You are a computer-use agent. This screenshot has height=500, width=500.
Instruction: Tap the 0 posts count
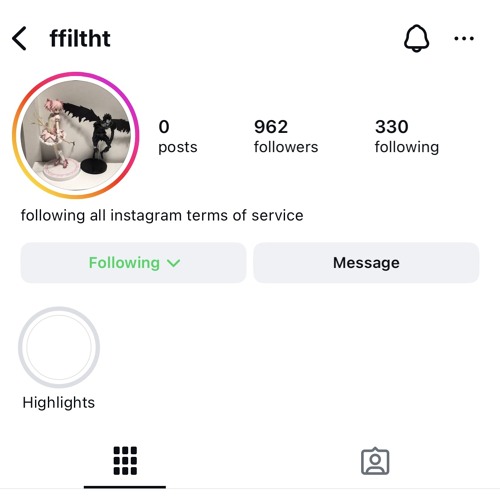178,136
